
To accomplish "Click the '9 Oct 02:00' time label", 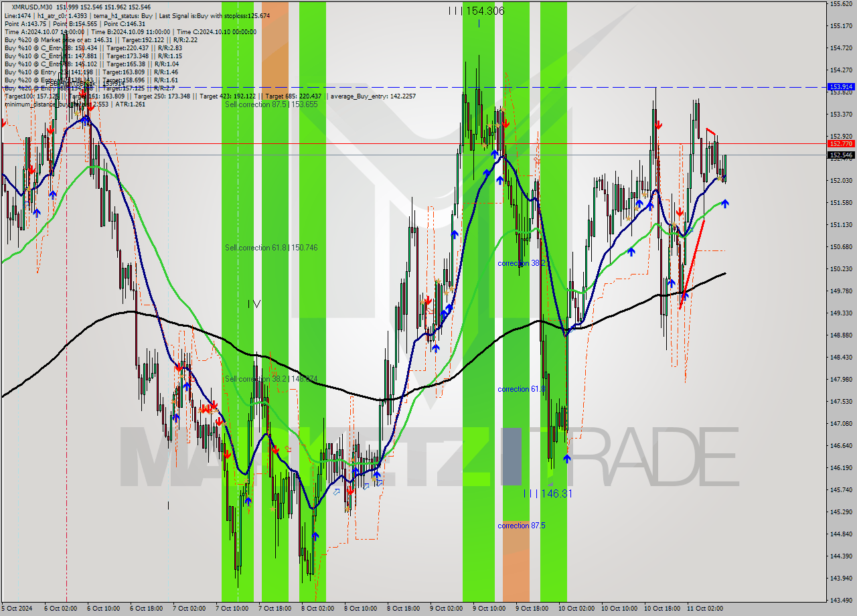I will click(446, 609).
